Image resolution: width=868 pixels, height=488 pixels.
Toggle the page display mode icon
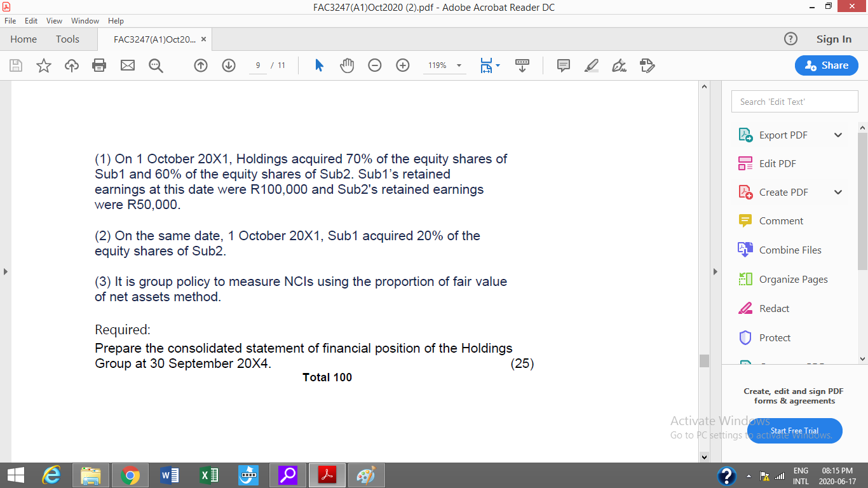[488, 65]
